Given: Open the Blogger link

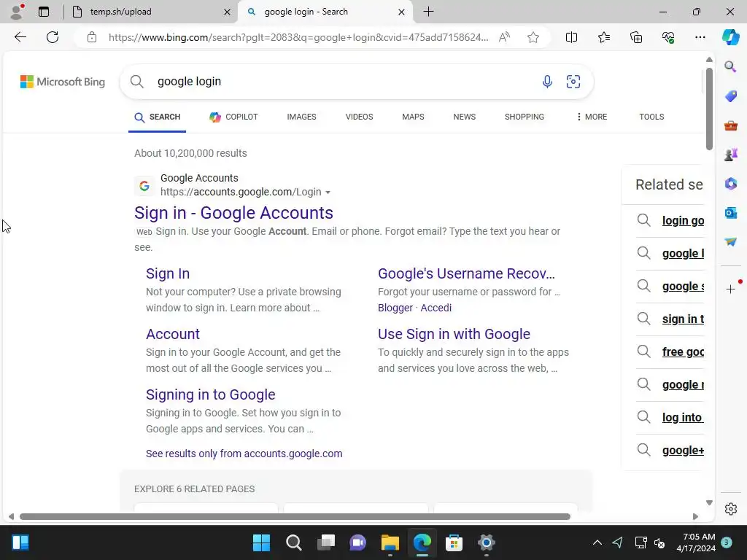Looking at the screenshot, I should tap(395, 308).
